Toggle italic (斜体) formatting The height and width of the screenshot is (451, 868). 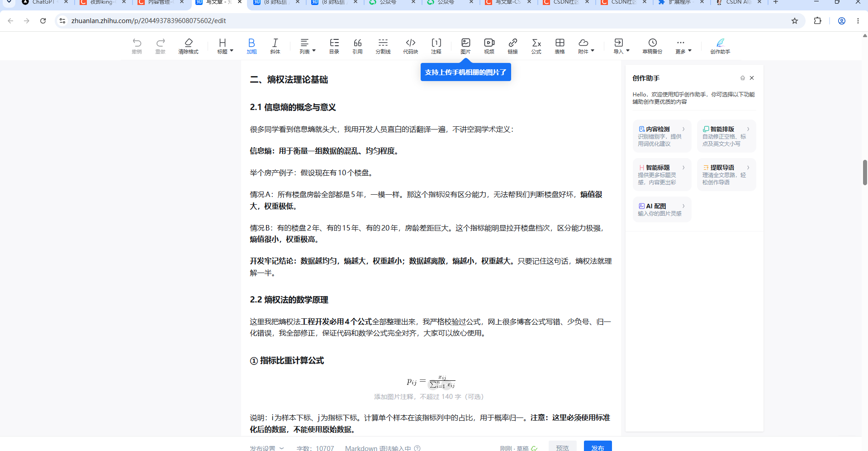click(x=275, y=46)
